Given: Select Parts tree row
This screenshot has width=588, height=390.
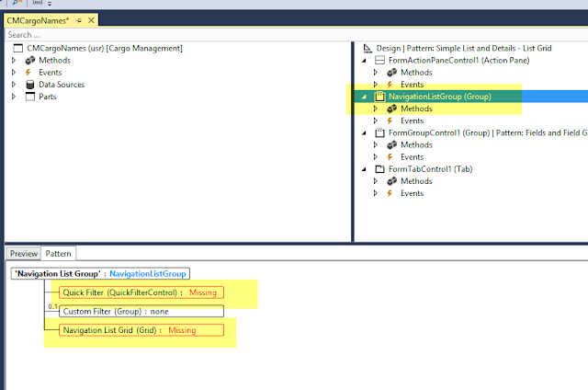Looking at the screenshot, I should (48, 97).
